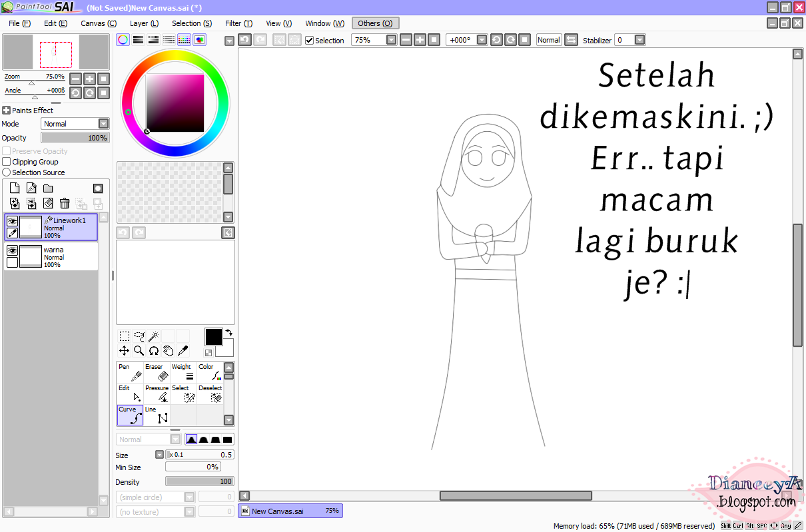Pick the magic wand tool
Viewport: 806px width, 532px height.
pyautogui.click(x=154, y=336)
